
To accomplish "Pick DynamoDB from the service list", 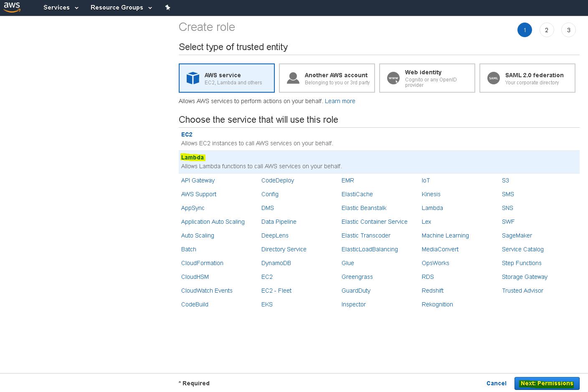I will [x=276, y=263].
